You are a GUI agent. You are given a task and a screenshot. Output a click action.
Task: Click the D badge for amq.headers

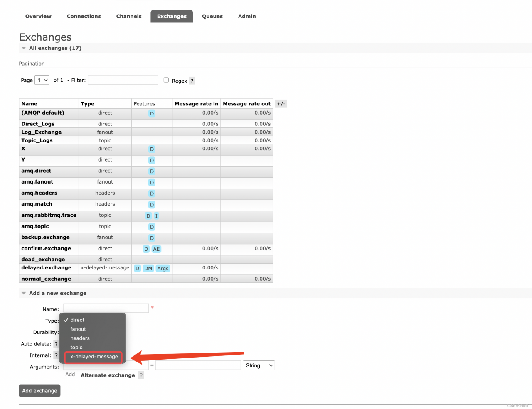152,194
